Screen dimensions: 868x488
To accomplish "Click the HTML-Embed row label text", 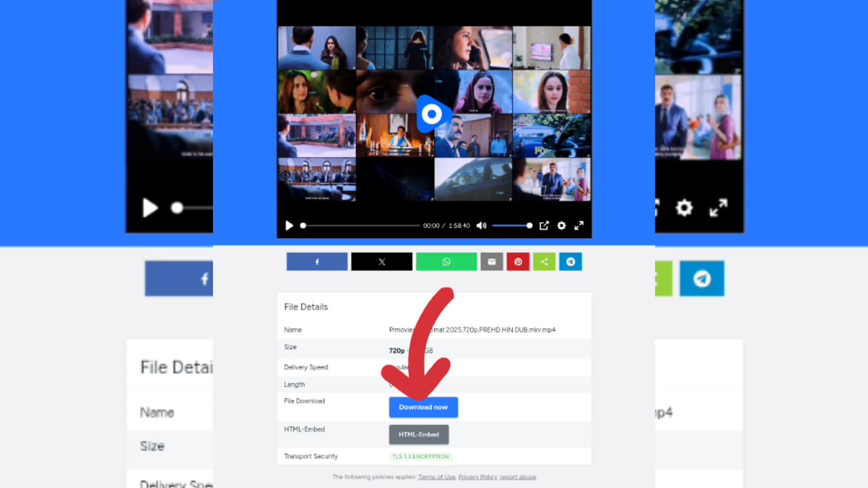I will tap(304, 430).
